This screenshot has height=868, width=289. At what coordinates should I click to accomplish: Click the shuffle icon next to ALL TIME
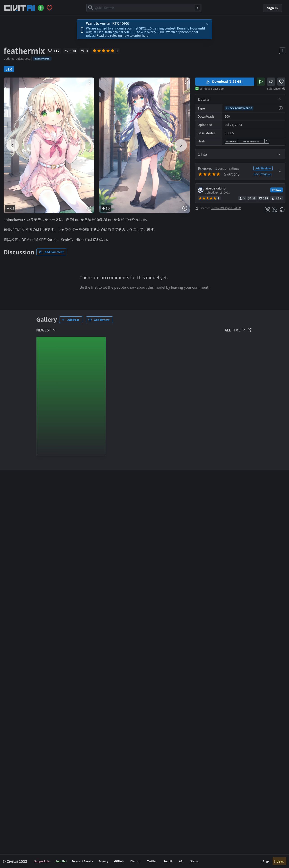point(250,330)
